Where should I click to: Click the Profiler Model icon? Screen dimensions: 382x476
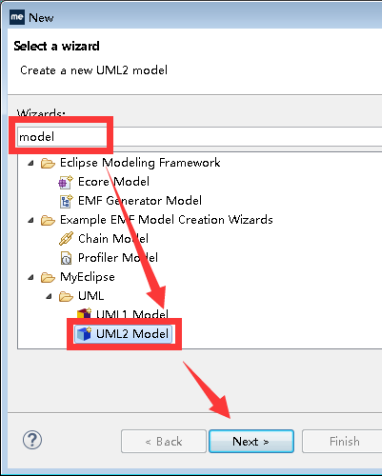point(66,258)
